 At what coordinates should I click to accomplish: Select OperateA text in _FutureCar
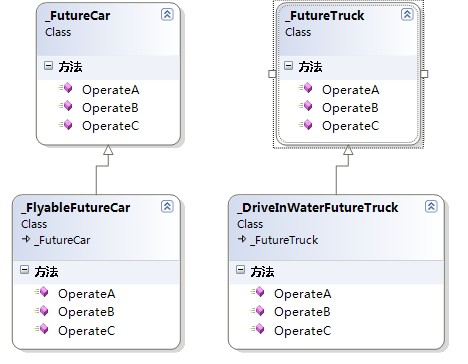pyautogui.click(x=111, y=90)
